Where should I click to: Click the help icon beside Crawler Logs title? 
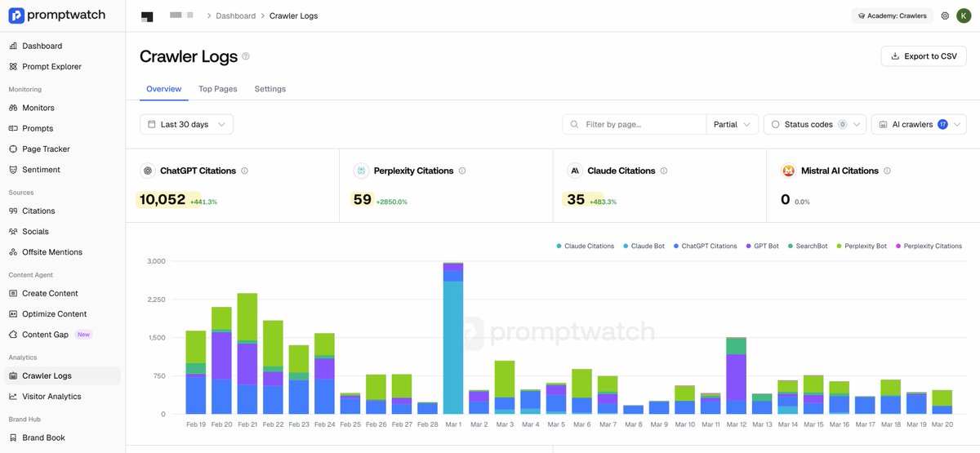[246, 56]
